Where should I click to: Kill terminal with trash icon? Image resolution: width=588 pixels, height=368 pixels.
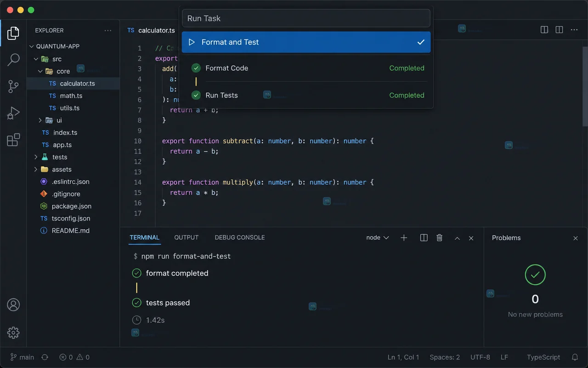pyautogui.click(x=440, y=238)
